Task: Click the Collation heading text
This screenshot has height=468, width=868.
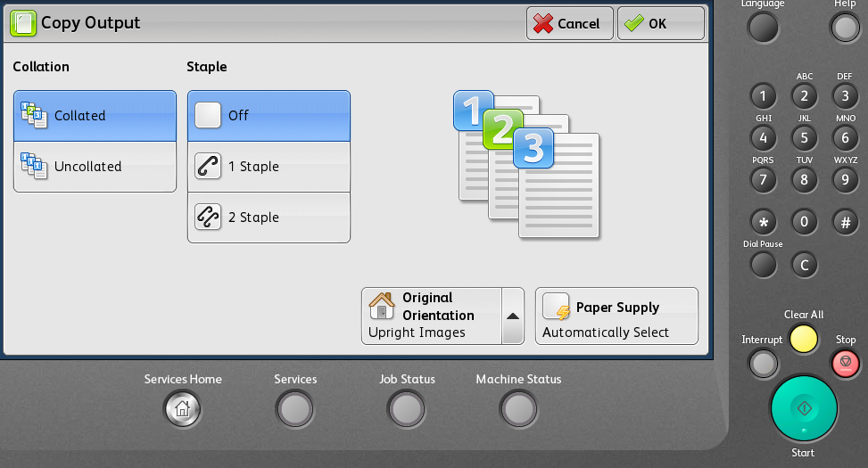Action: tap(41, 66)
